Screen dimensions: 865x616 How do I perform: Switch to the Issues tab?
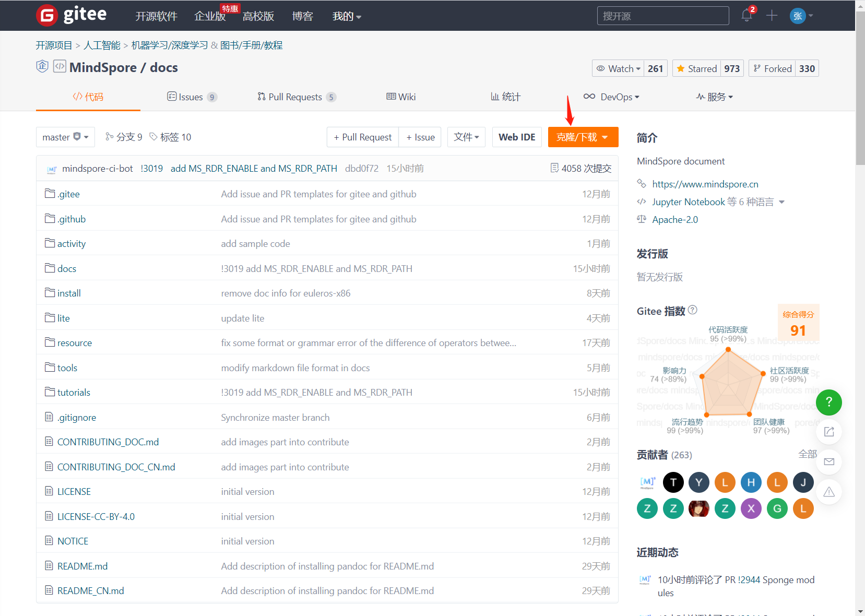(192, 97)
